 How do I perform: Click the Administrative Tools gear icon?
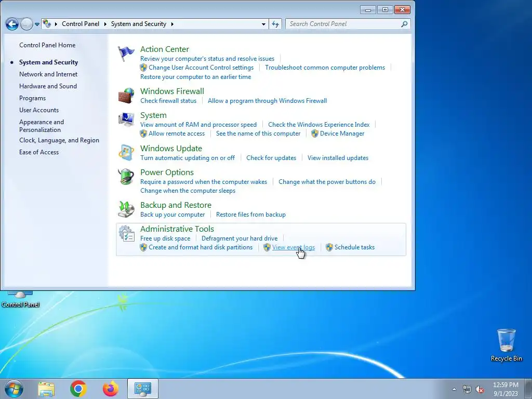[x=126, y=233]
